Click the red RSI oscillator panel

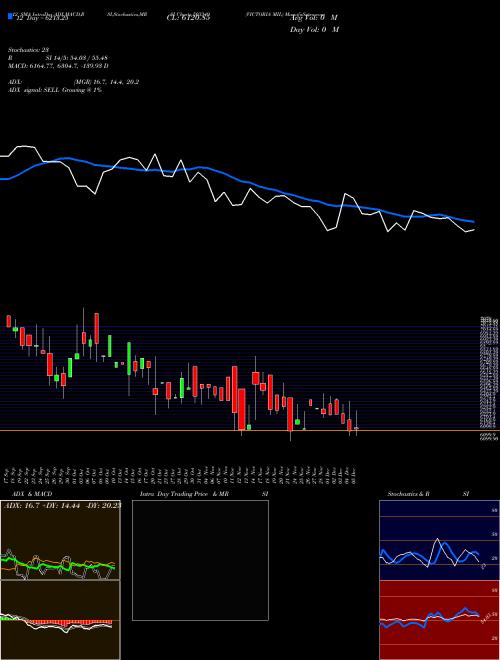click(439, 620)
